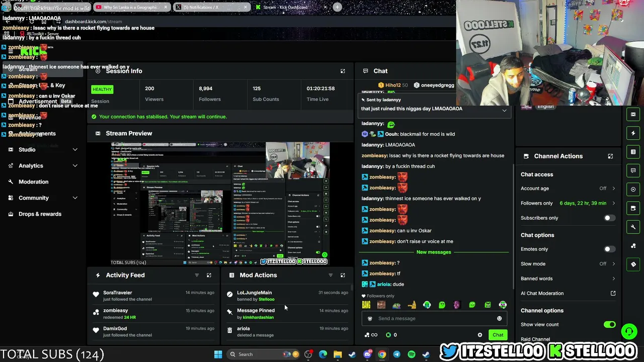
Task: Click the Mod Actions panel scrollbar
Action: [351, 289]
